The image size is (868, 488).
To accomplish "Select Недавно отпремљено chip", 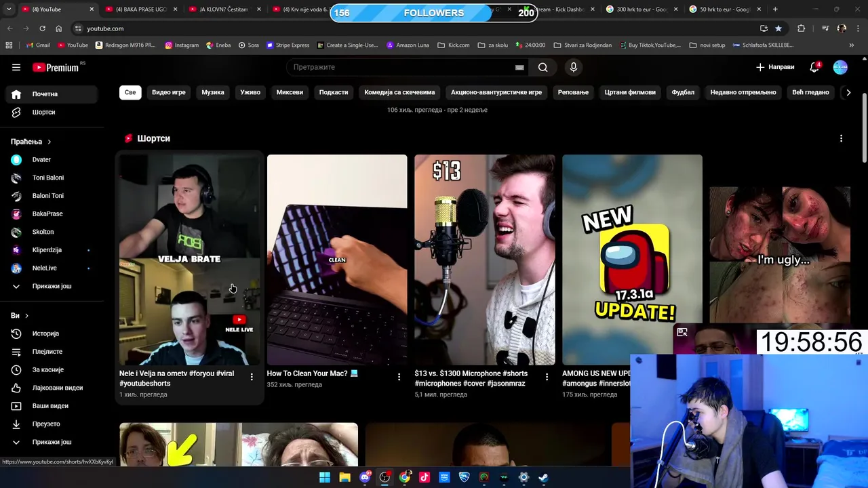I will coord(743,92).
